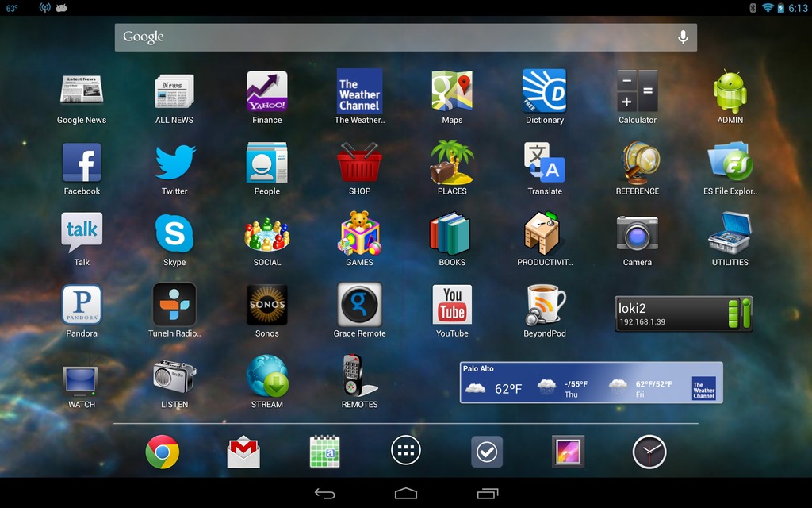Launch ES File Explorer

pyautogui.click(x=730, y=161)
